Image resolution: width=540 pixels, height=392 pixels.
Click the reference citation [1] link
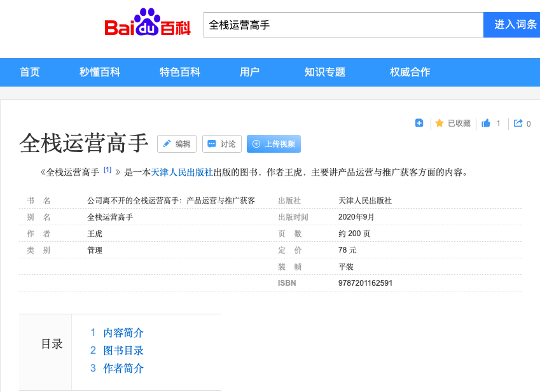pyautogui.click(x=107, y=170)
